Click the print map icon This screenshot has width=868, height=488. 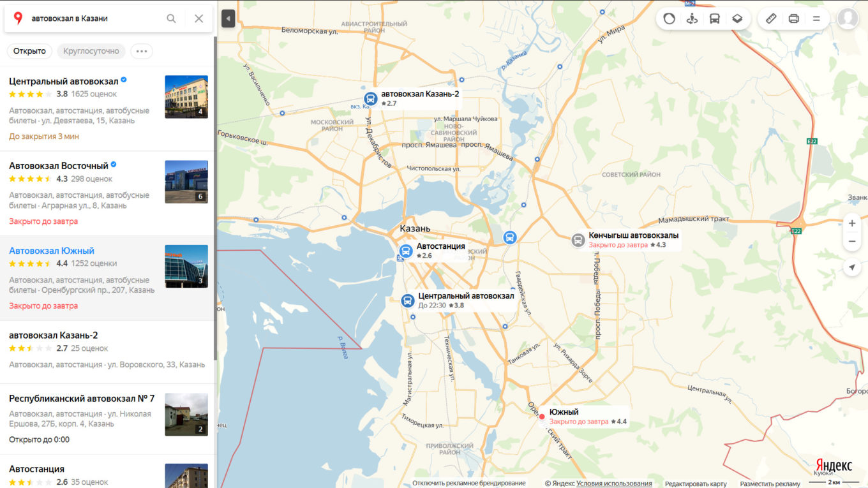click(794, 18)
